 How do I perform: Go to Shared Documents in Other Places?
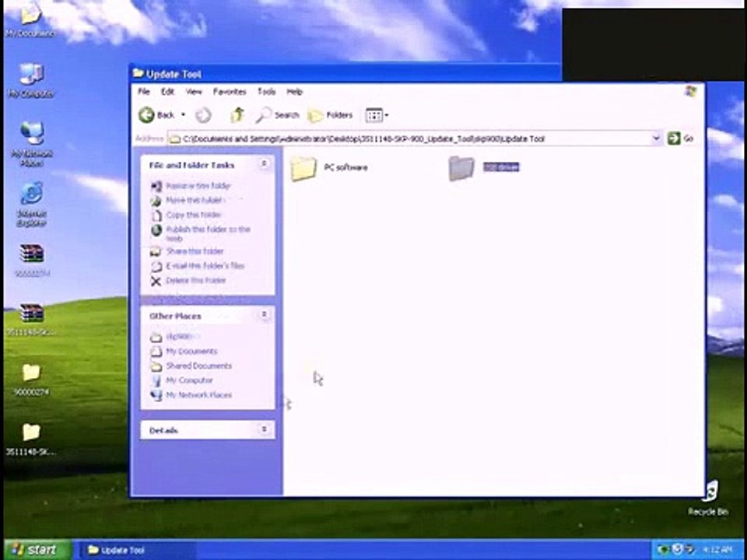(191, 366)
